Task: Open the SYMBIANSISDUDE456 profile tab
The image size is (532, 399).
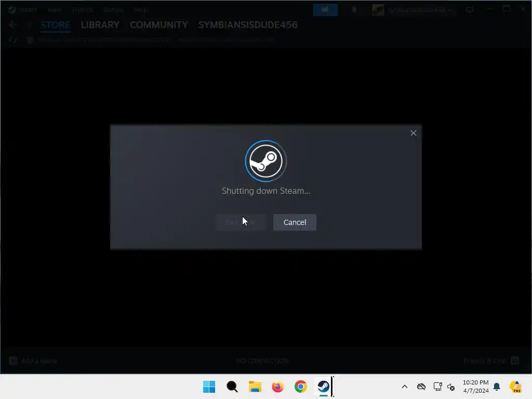Action: (248, 25)
